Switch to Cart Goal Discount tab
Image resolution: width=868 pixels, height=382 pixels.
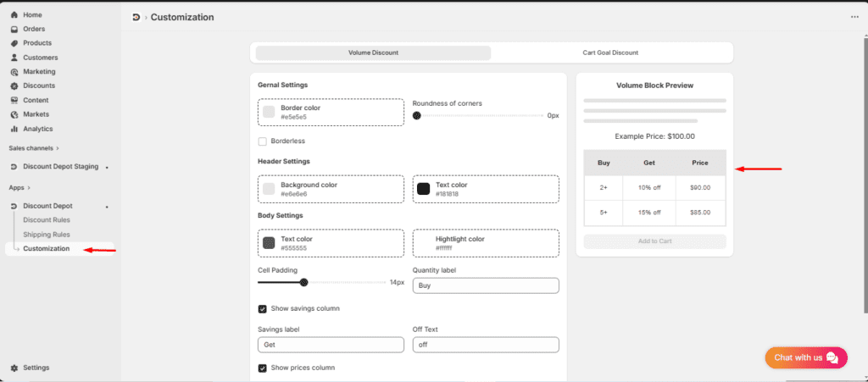pos(610,53)
